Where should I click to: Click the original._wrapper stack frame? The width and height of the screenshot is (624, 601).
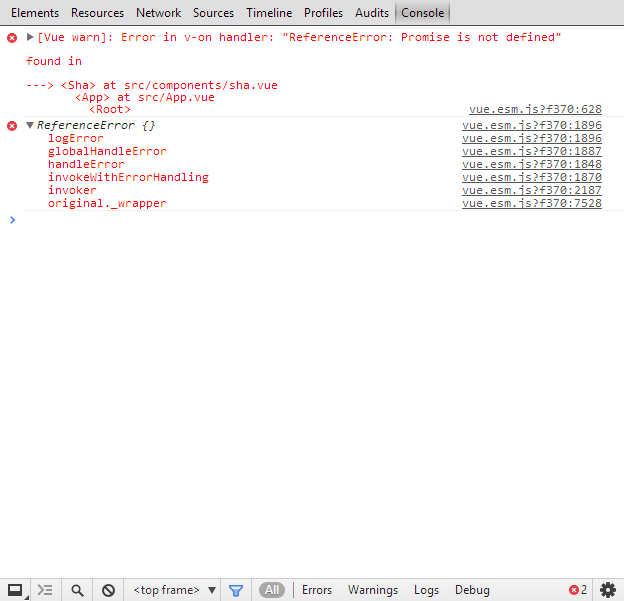pyautogui.click(x=107, y=203)
